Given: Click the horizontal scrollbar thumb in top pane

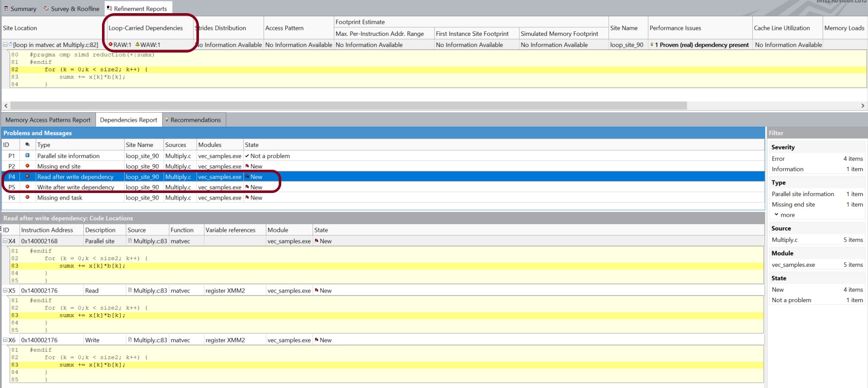Looking at the screenshot, I should [348, 106].
